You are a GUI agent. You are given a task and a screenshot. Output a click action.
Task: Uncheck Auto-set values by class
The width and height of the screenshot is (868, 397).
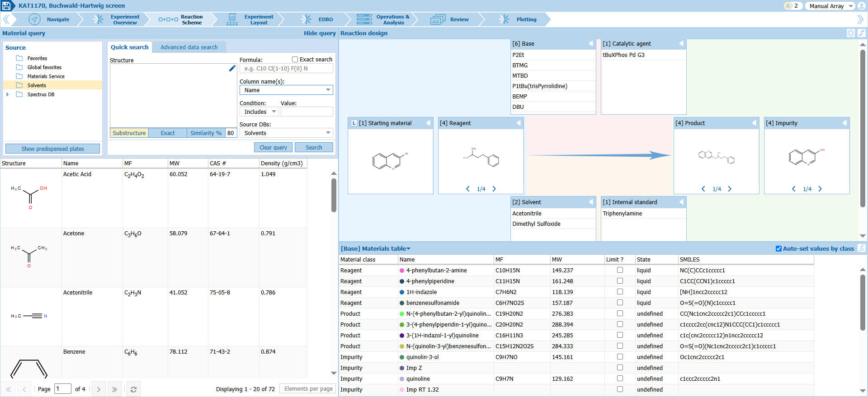pos(778,249)
